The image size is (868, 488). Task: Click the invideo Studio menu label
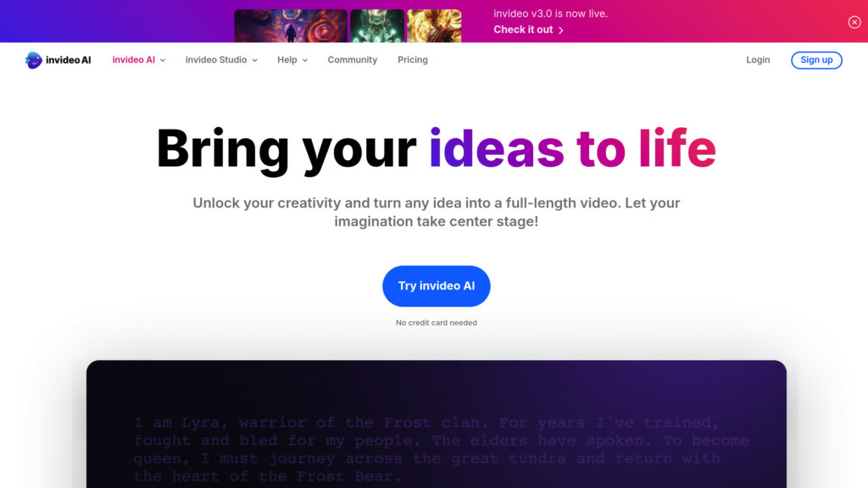click(216, 60)
